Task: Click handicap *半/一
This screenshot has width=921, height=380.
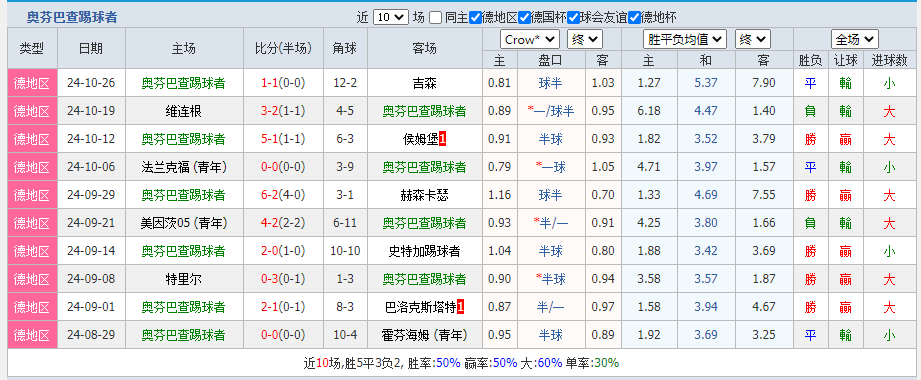Action: click(551, 223)
